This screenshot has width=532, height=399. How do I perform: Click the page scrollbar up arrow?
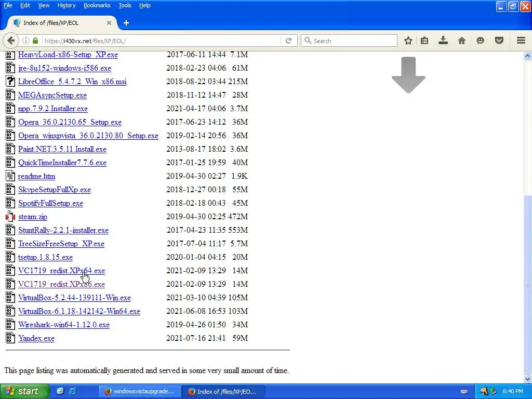(527, 56)
